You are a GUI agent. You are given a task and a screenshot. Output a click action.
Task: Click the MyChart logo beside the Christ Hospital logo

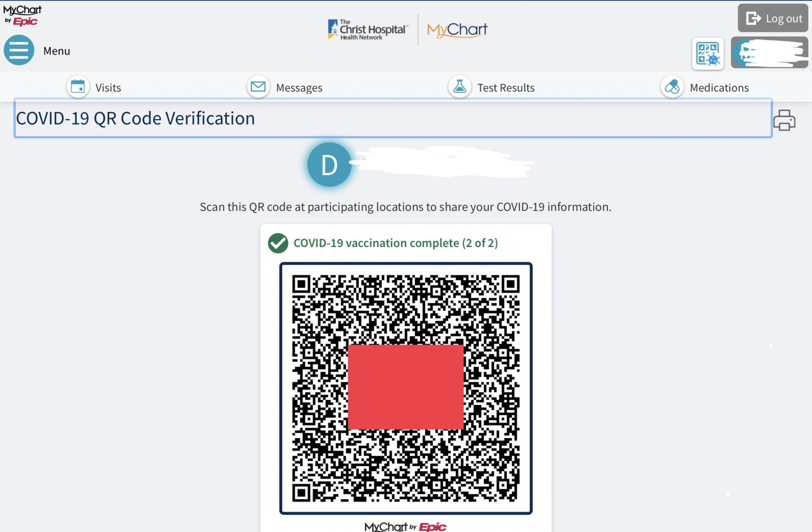(x=457, y=30)
